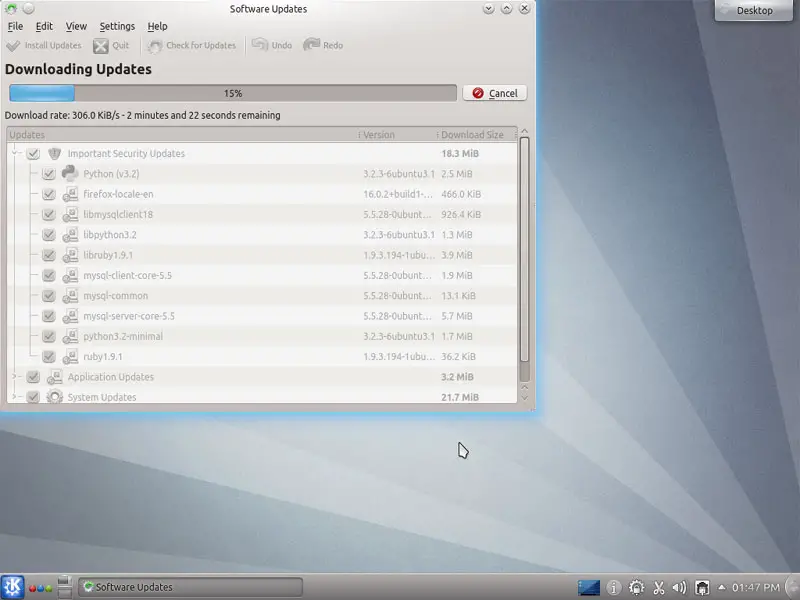
Task: Toggle the libpython3.2 checkbox
Action: pyautogui.click(x=48, y=235)
